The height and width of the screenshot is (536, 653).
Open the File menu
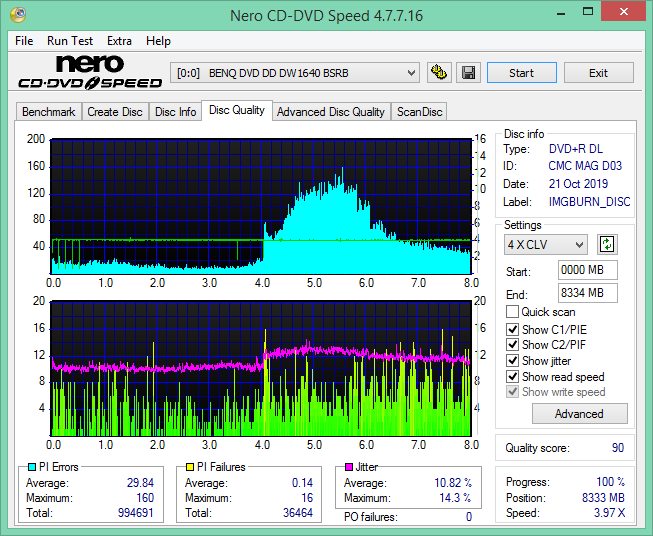(24, 41)
